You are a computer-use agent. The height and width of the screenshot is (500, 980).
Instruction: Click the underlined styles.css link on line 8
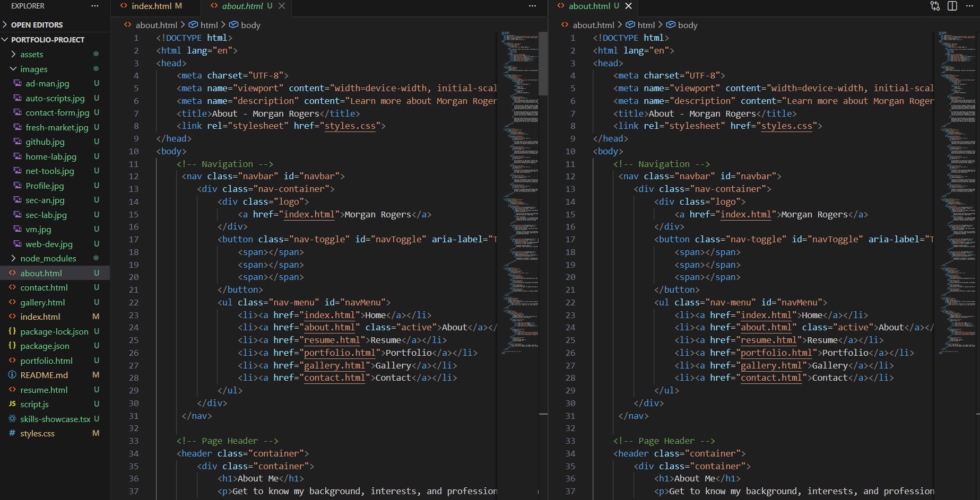[350, 126]
